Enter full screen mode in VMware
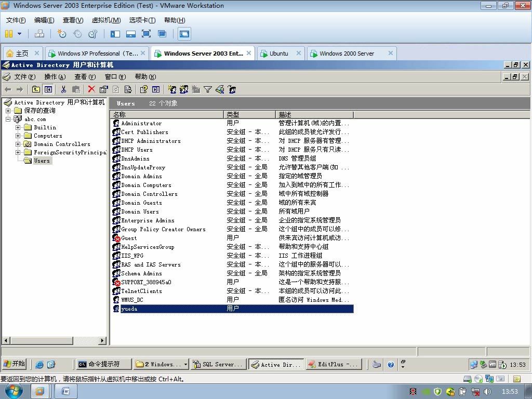The image size is (532, 399). click(x=146, y=34)
